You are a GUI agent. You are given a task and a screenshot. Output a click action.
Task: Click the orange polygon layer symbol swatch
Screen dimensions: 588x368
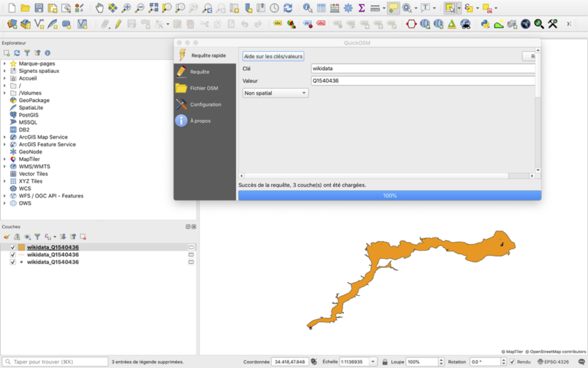21,247
